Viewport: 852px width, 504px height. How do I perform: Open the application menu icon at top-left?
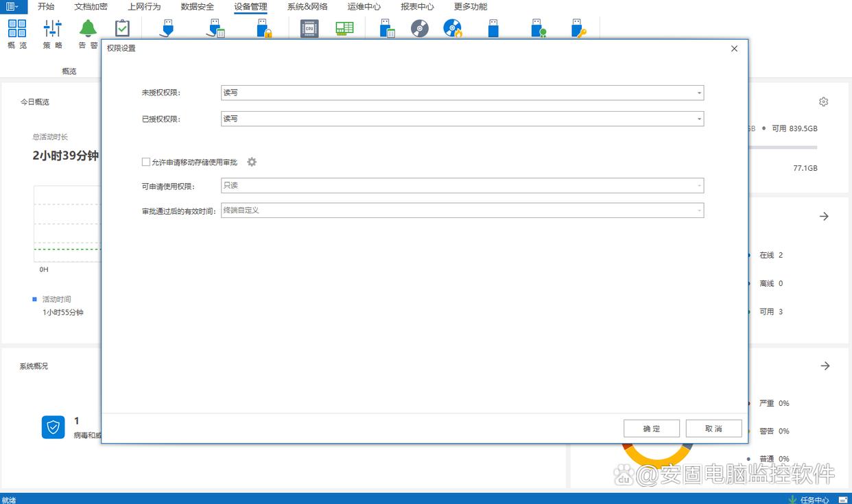[14, 7]
